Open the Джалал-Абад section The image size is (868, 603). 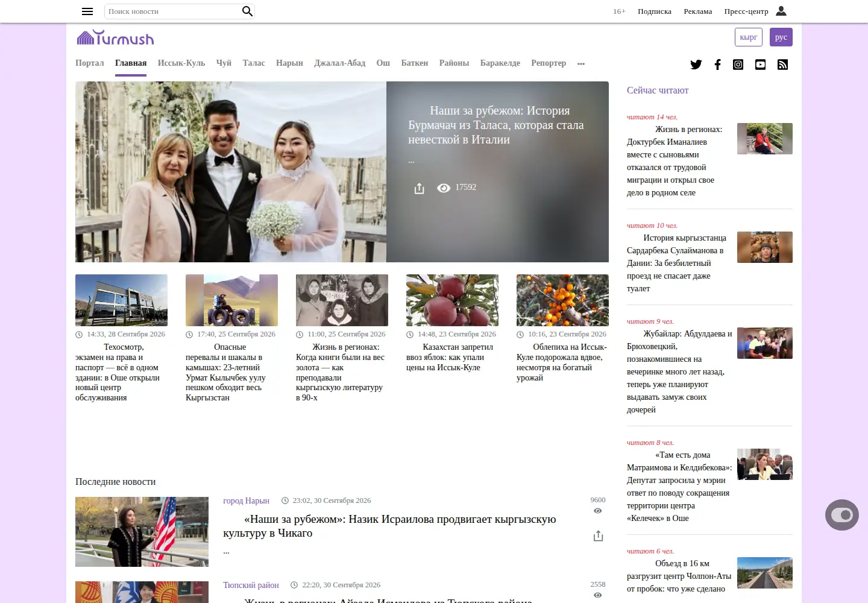340,63
